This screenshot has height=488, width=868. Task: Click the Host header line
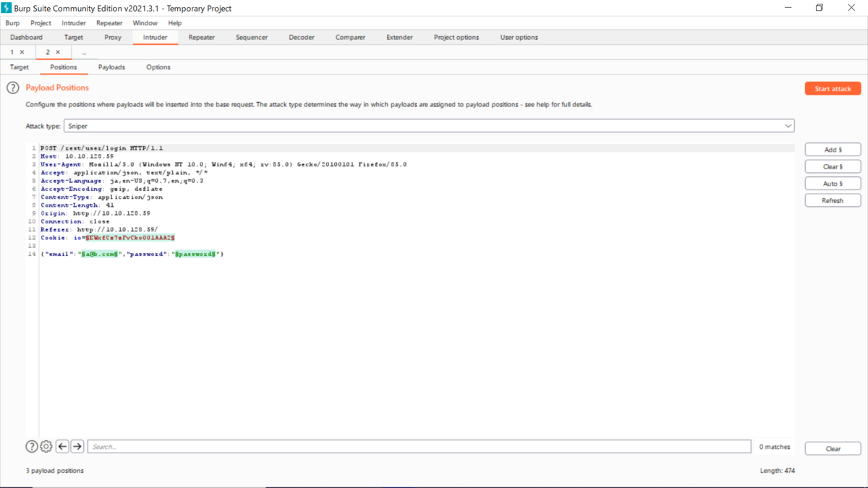[77, 156]
